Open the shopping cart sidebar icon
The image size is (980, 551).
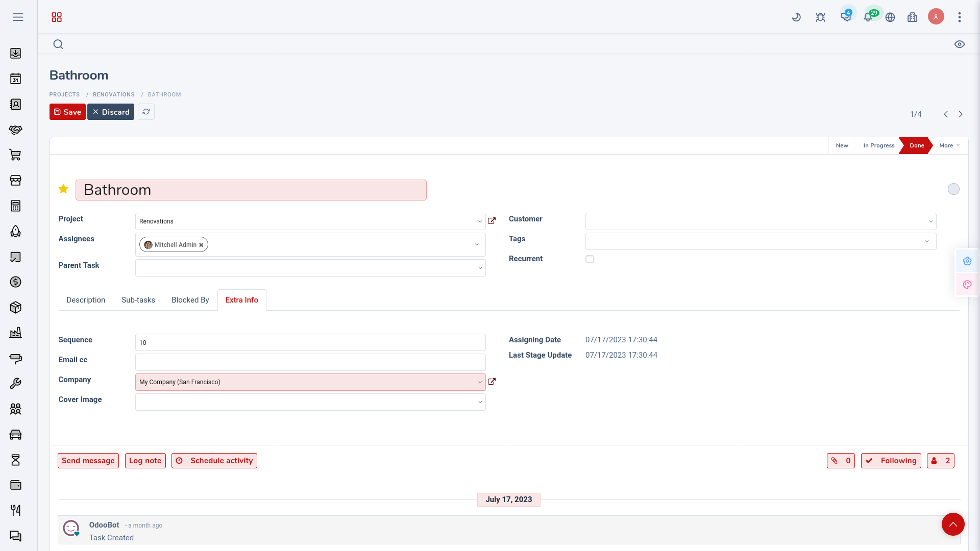click(x=16, y=155)
